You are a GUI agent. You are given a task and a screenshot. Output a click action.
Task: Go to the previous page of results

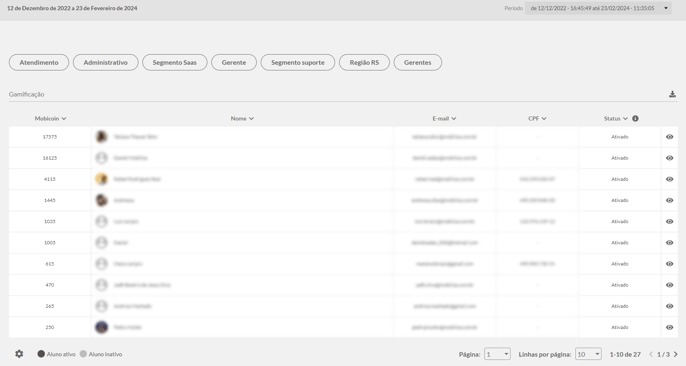pos(651,354)
